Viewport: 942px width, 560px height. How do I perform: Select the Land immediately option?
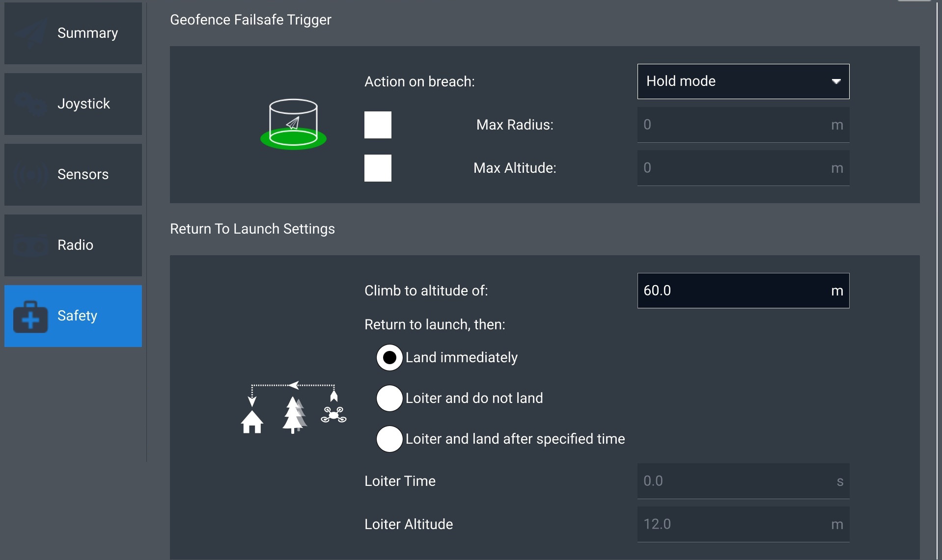pos(389,358)
